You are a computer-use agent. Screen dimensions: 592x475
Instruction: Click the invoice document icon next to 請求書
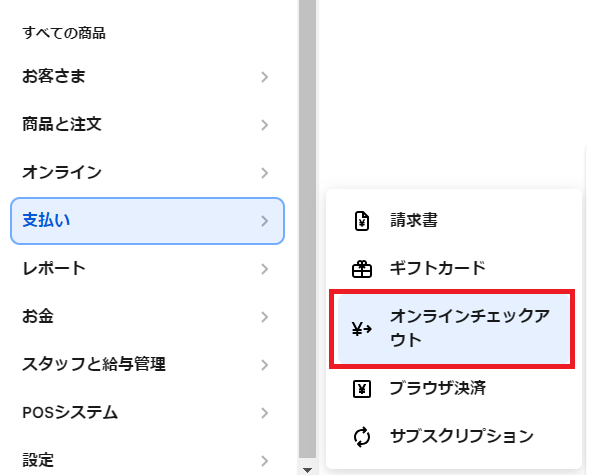click(362, 221)
